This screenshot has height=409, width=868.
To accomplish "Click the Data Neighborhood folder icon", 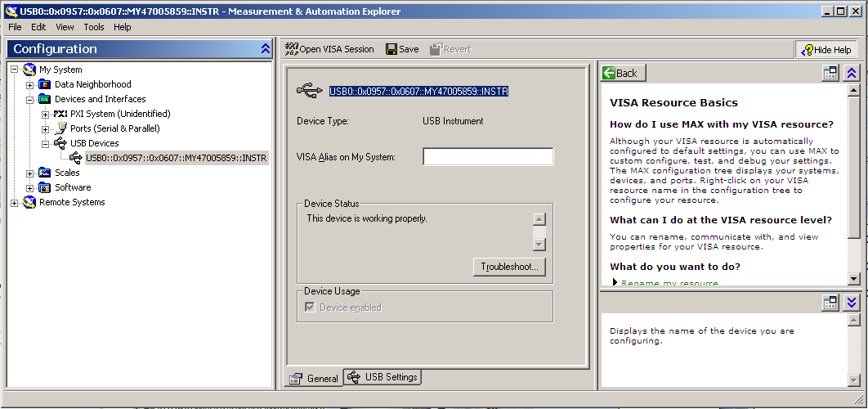I will 44,84.
